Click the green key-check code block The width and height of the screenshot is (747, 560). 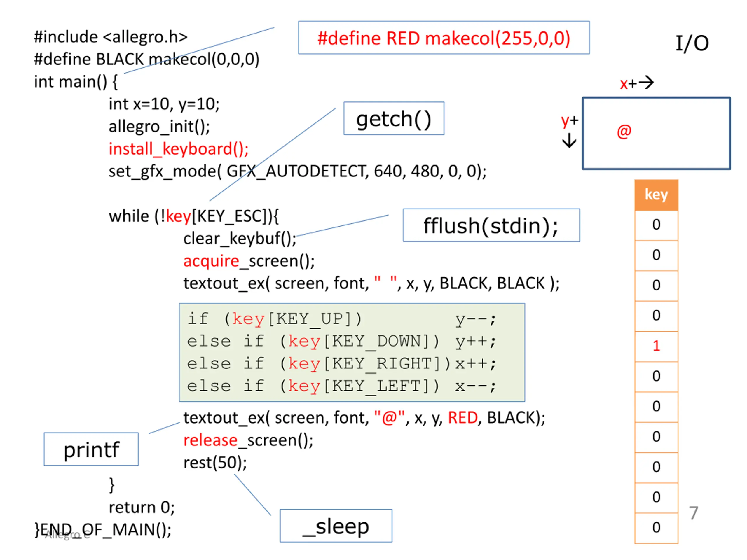352,352
